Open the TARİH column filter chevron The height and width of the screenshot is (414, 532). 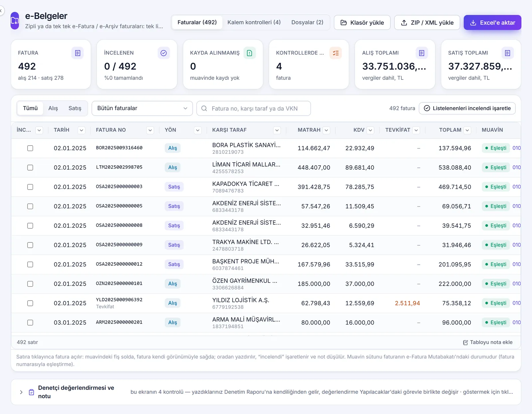tap(81, 130)
